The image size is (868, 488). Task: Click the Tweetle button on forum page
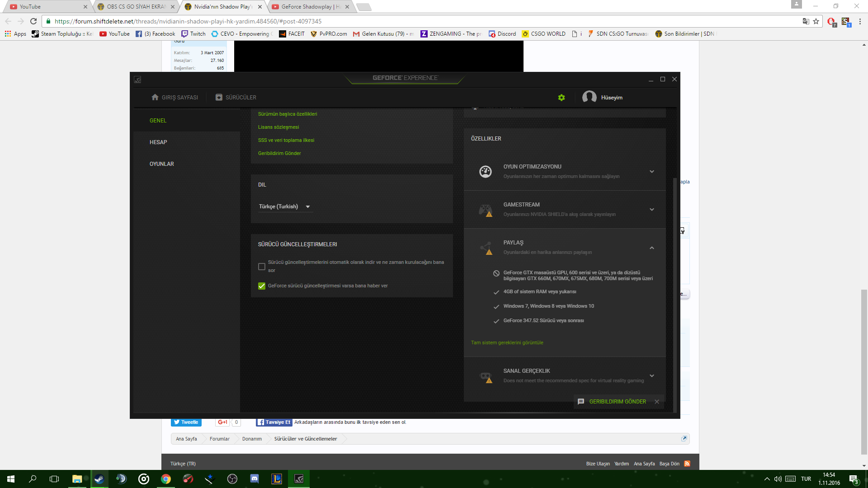pos(186,422)
